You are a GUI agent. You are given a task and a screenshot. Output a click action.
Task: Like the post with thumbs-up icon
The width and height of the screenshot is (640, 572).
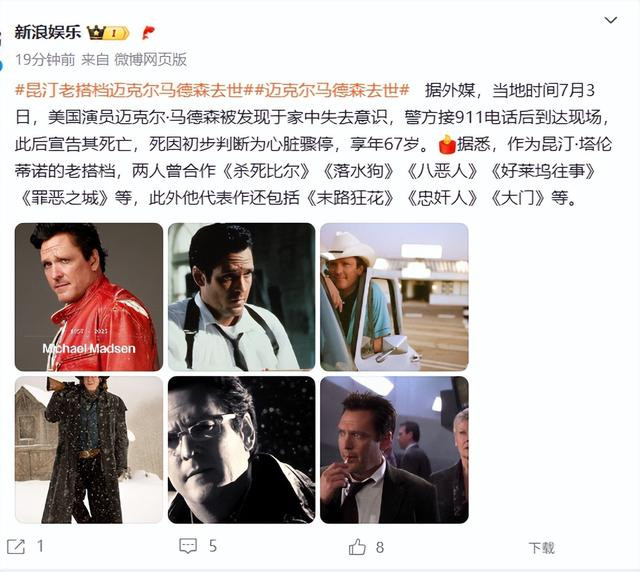click(x=357, y=547)
